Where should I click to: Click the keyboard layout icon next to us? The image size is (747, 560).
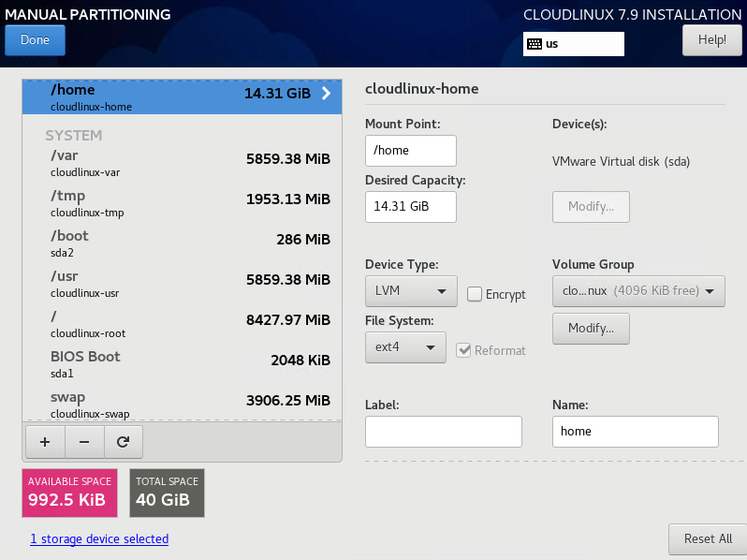tap(535, 44)
